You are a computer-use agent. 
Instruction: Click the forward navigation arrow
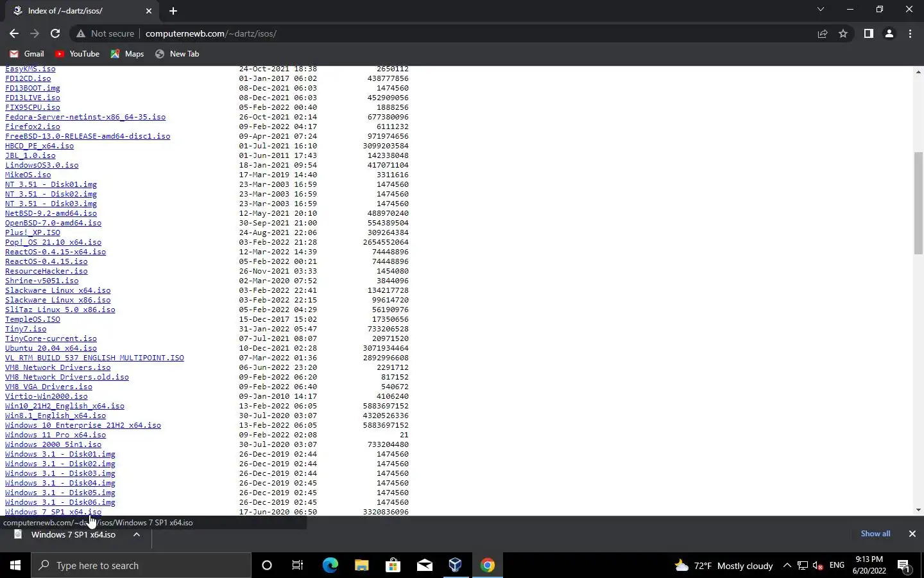tap(35, 33)
